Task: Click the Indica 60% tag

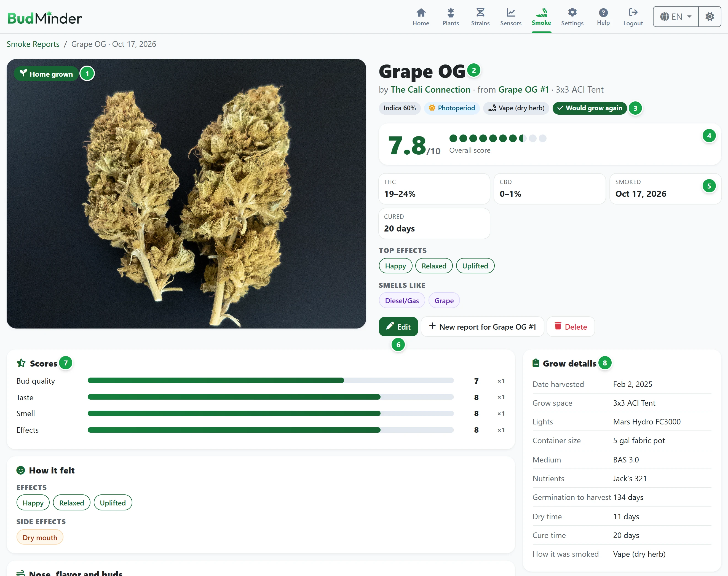Action: click(x=399, y=108)
